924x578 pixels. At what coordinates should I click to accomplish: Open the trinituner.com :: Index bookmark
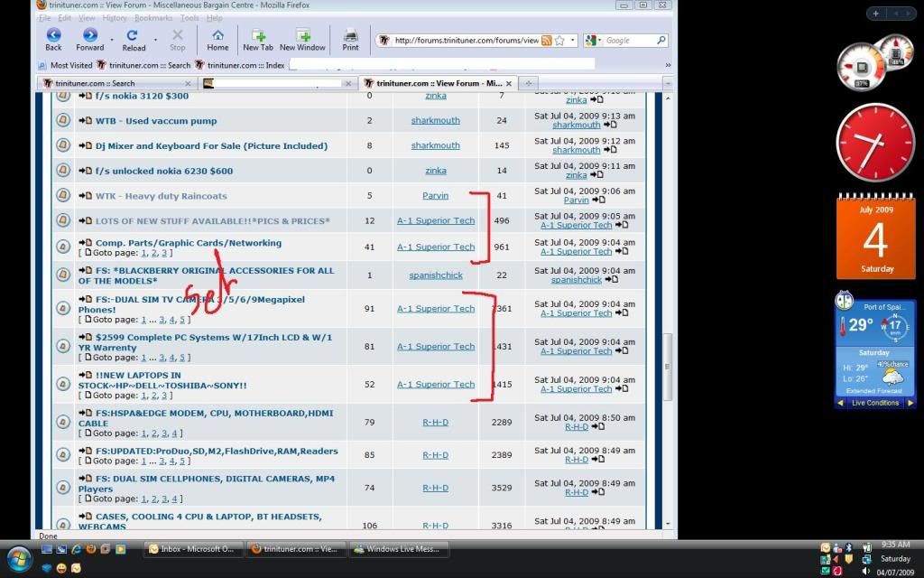[240, 65]
